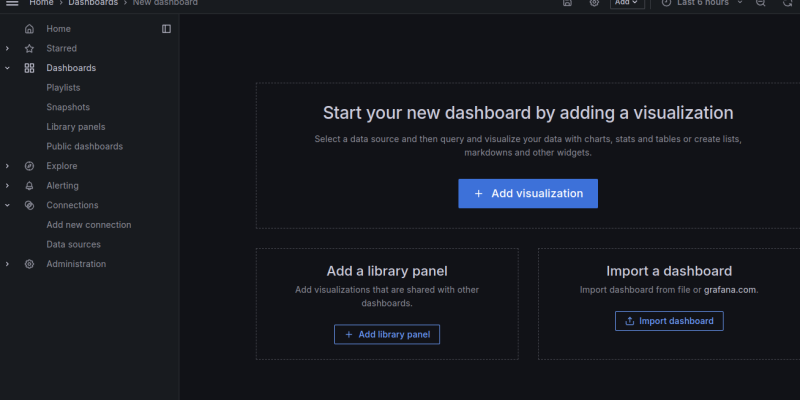
Task: Select Data sources in sidebar
Action: 73,244
